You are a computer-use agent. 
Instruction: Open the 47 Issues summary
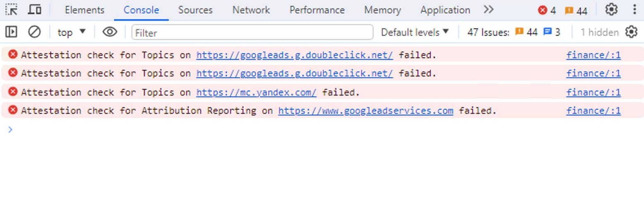[513, 32]
